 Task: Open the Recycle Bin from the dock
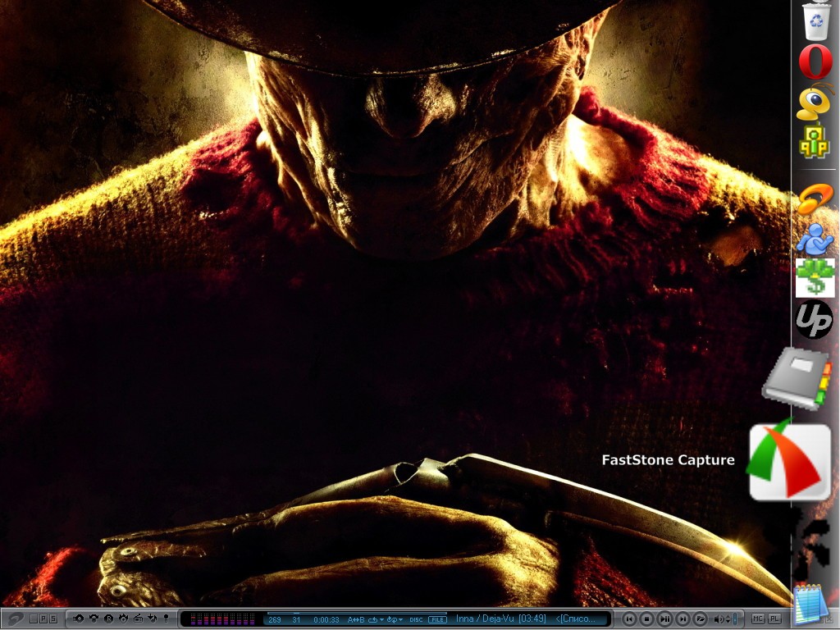coord(816,21)
